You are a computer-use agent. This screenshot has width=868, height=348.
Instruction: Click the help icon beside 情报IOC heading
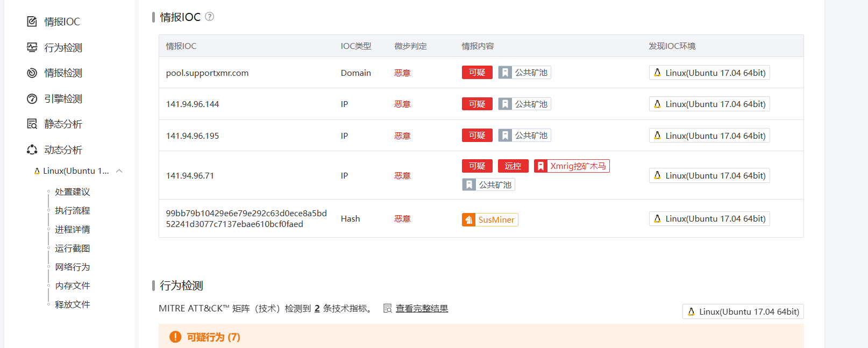pyautogui.click(x=210, y=17)
